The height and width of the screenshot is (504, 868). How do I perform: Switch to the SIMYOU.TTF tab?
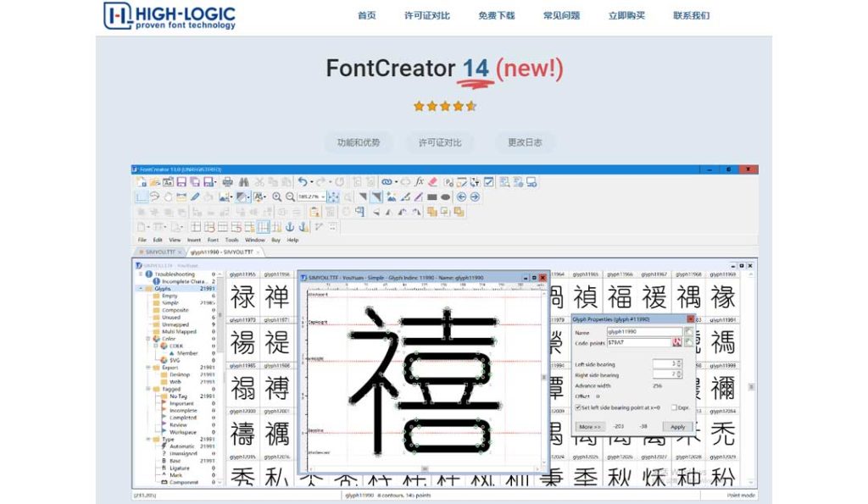(x=160, y=252)
